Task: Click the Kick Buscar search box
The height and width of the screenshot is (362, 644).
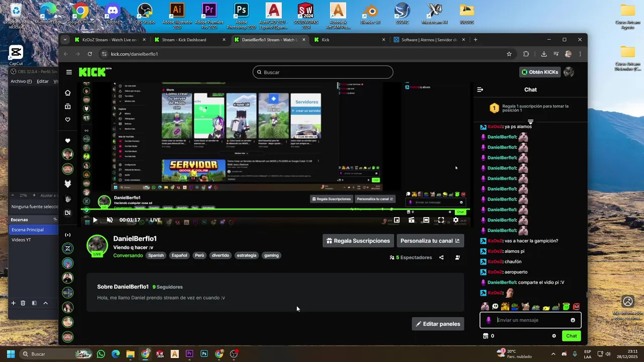Action: pyautogui.click(x=323, y=72)
